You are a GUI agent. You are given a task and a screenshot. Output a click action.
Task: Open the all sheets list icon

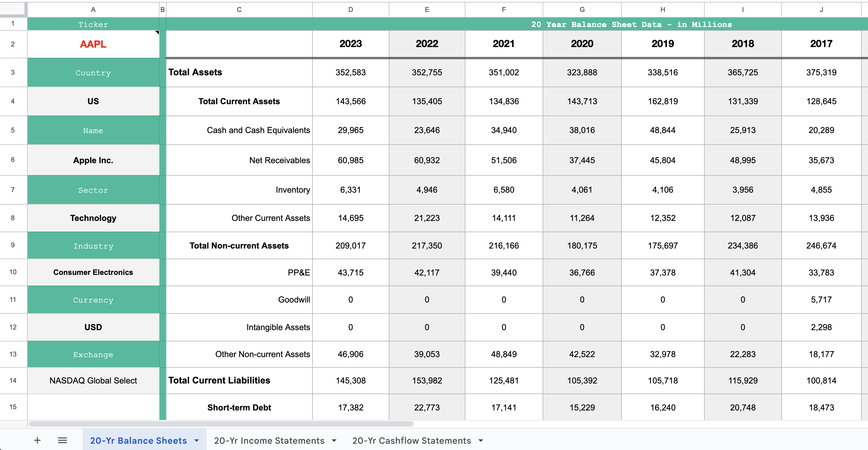62,440
